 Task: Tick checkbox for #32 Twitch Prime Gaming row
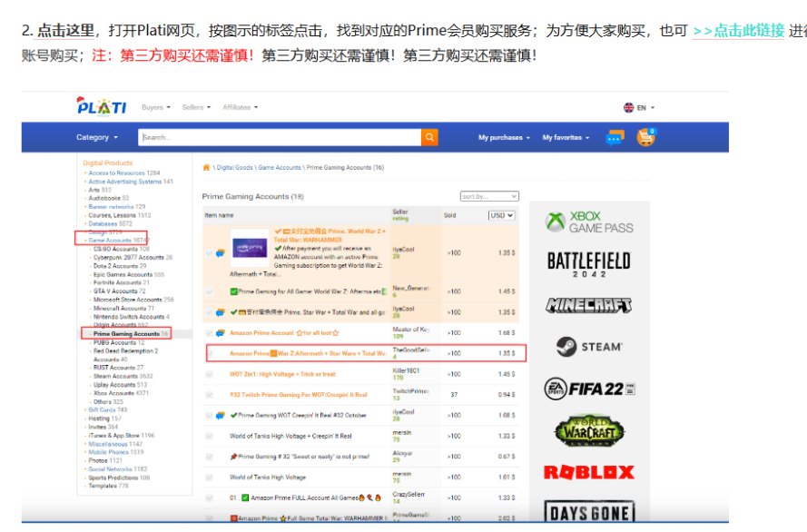tap(209, 395)
